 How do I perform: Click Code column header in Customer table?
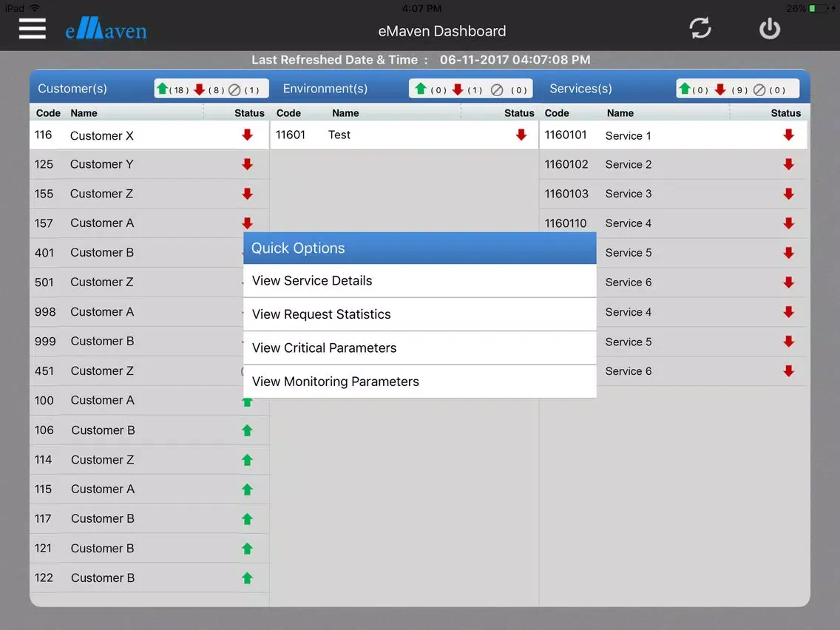(48, 113)
